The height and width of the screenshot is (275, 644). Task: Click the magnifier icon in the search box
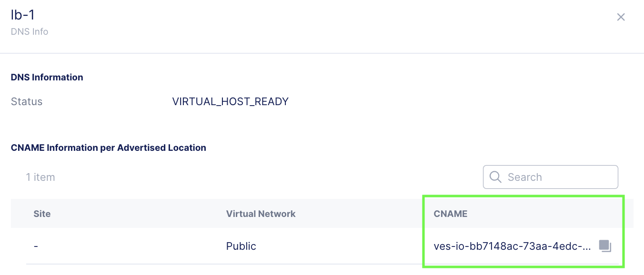click(495, 177)
